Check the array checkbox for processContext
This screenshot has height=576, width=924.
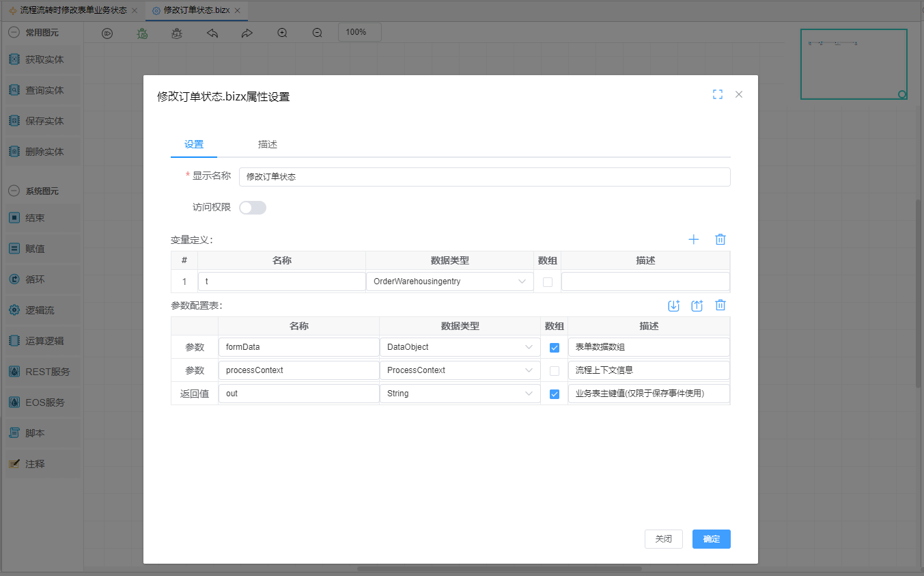pos(554,370)
